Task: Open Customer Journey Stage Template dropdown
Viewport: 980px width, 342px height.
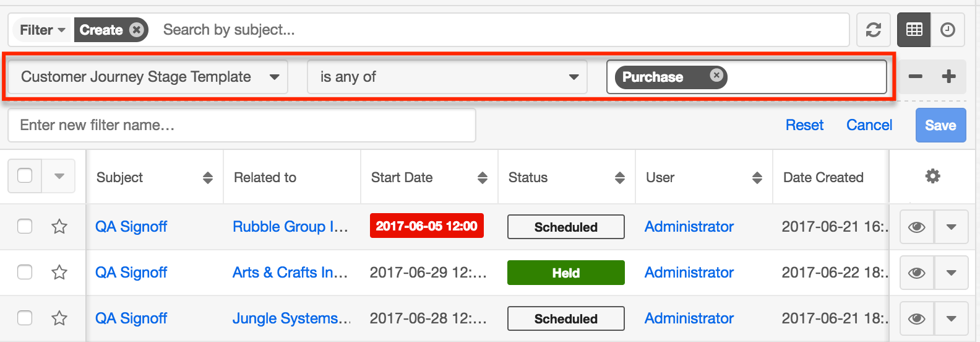Action: (148, 77)
